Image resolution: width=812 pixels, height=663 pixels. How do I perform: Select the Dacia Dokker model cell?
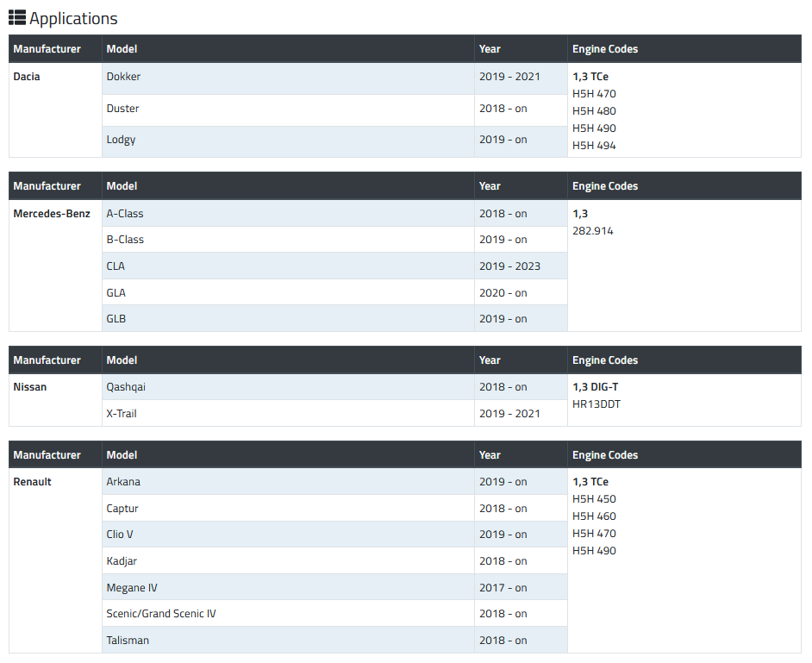(123, 77)
